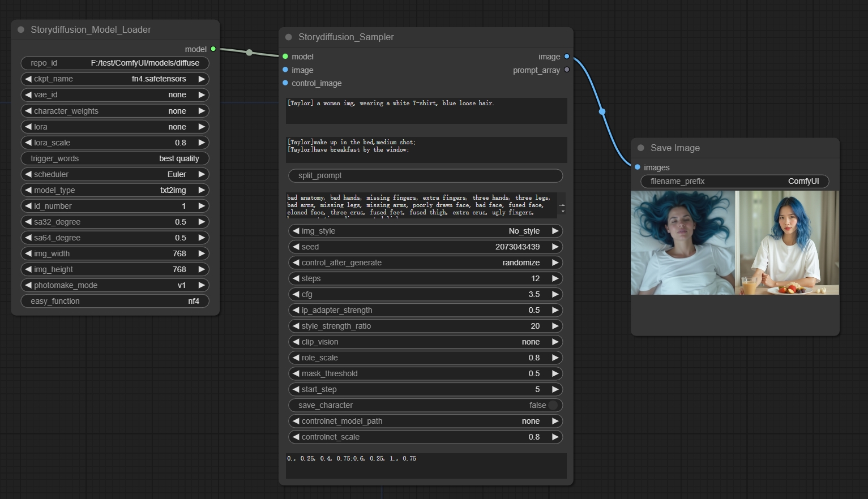
Task: Click the guidance list text box at bottom
Action: [426, 466]
